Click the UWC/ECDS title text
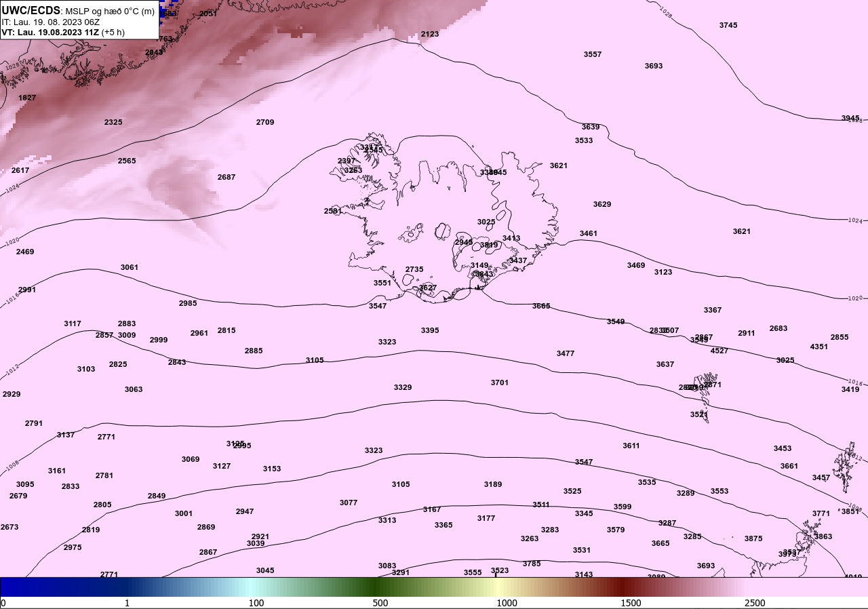 pyautogui.click(x=31, y=11)
